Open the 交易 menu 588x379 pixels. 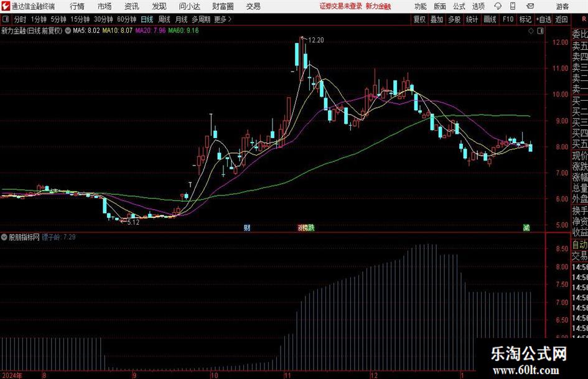[x=253, y=6]
